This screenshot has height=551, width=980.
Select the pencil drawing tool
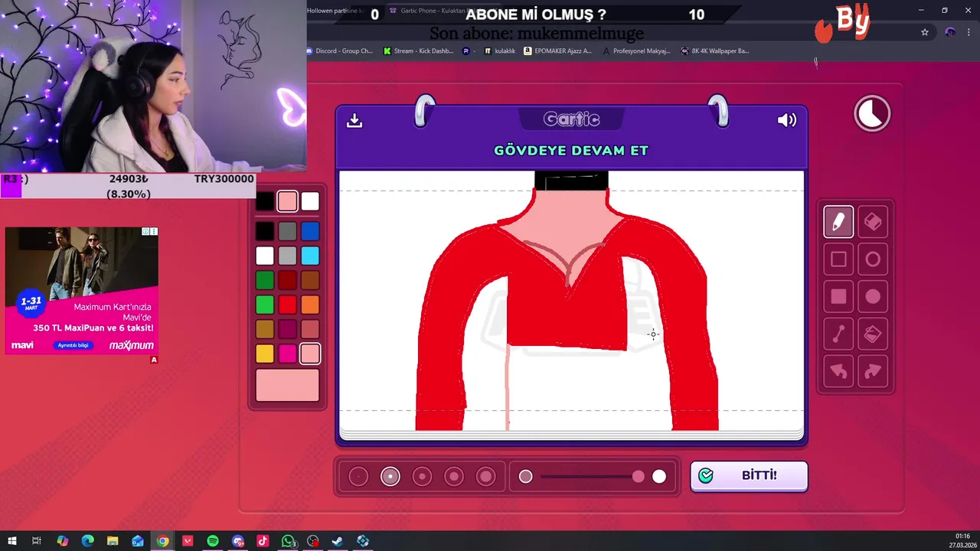point(838,222)
